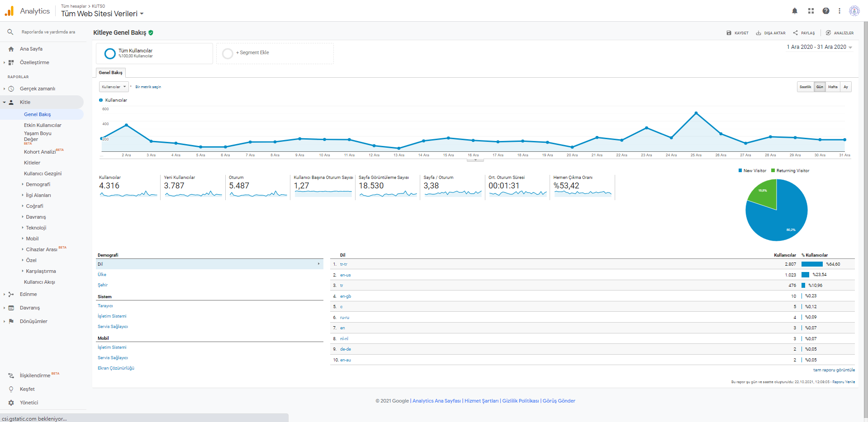This screenshot has width=868, height=422.
Task: Click the Keşfet lightbulb icon
Action: (x=11, y=389)
